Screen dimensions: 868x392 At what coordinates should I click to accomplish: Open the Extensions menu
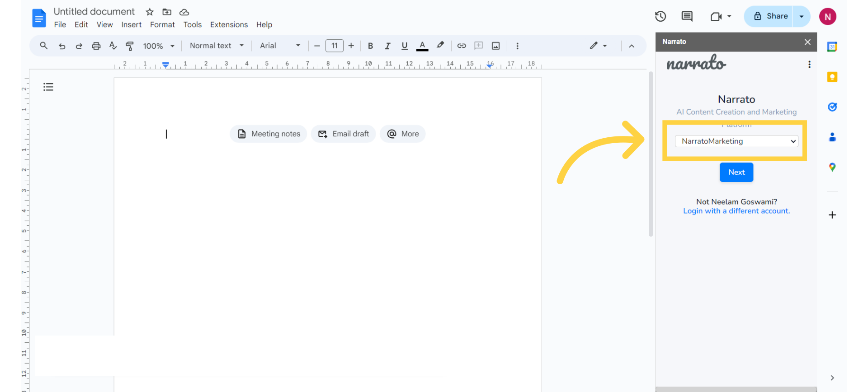[229, 24]
